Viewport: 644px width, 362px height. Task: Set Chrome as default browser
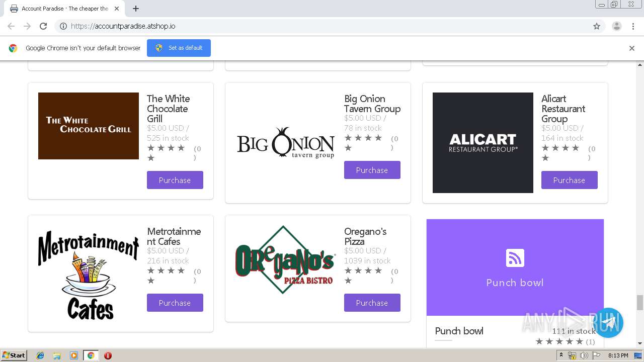pos(179,48)
